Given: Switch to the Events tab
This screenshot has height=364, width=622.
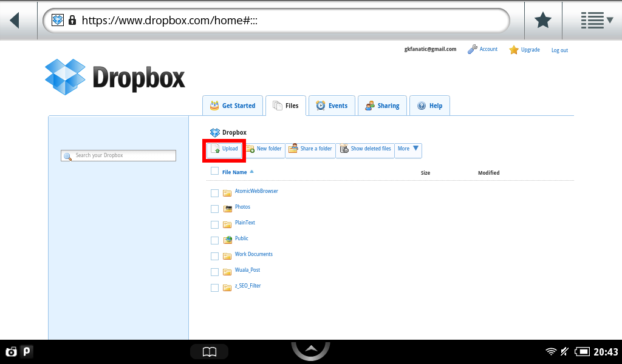Looking at the screenshot, I should coord(332,106).
